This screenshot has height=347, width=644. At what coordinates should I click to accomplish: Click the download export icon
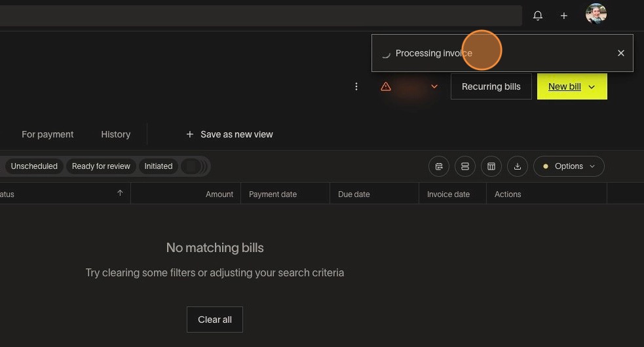point(518,166)
